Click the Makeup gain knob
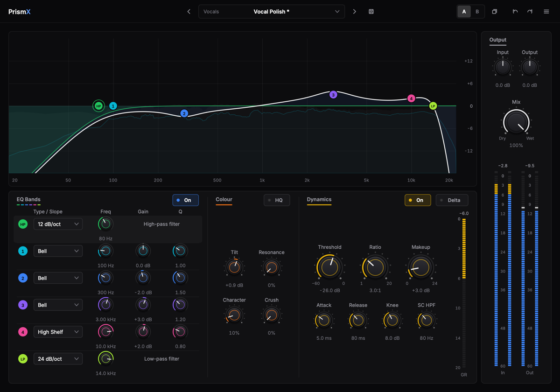Screen dimensions: 560x392 coord(421,267)
